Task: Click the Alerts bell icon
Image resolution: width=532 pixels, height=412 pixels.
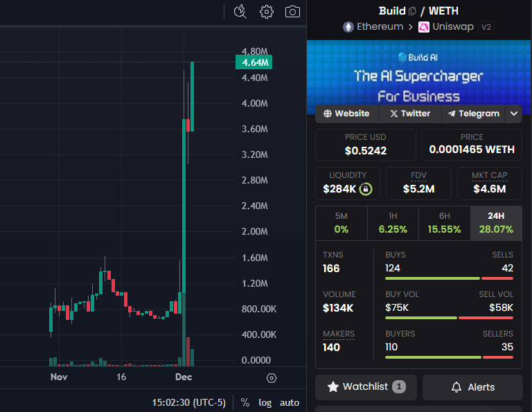Action: point(456,387)
